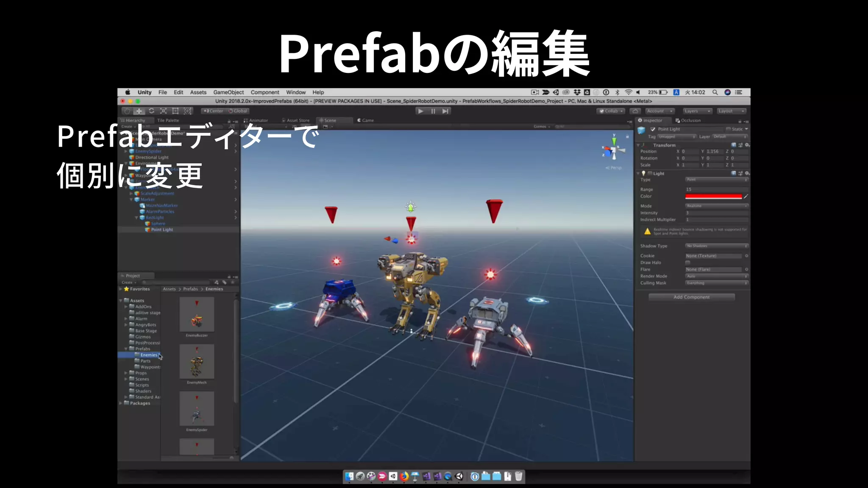The image size is (868, 488).
Task: Switch to the Game tab
Action: point(366,120)
